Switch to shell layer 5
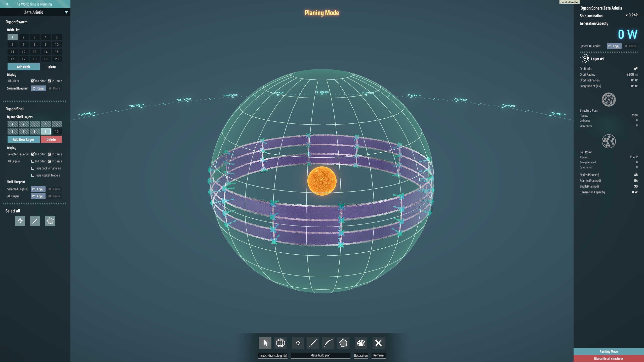Image resolution: width=644 pixels, height=362 pixels. pos(57,124)
